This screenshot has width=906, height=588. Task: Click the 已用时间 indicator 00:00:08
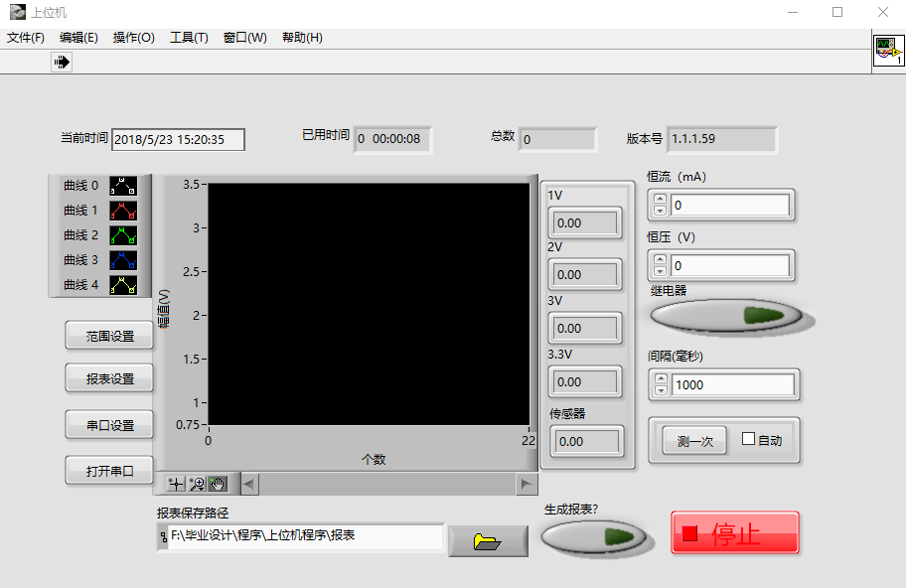point(393,139)
